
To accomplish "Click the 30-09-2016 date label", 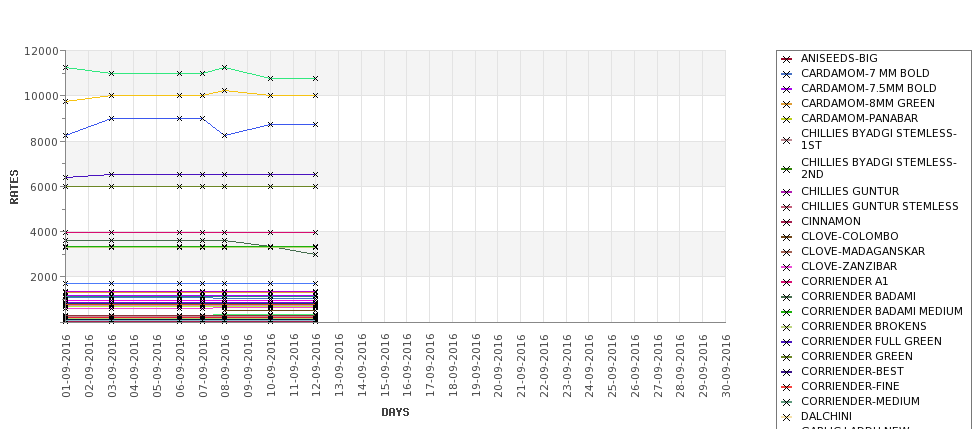I will (x=726, y=366).
